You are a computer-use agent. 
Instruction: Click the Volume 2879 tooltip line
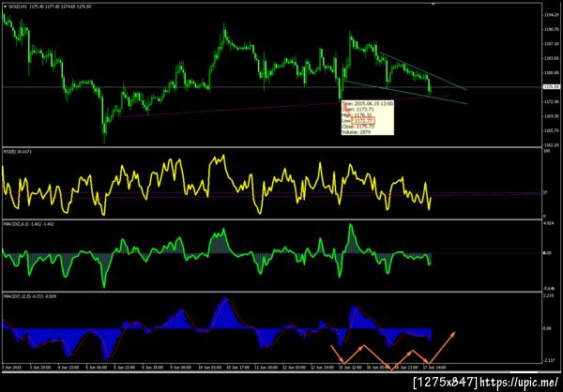[x=358, y=132]
